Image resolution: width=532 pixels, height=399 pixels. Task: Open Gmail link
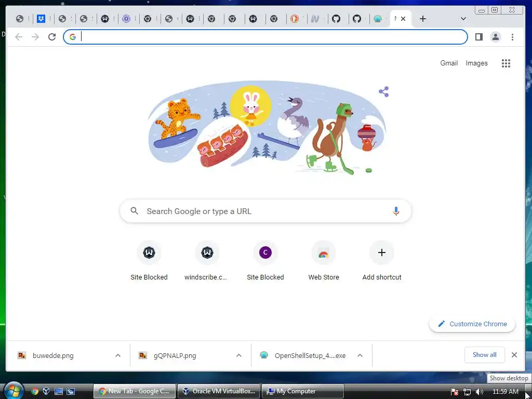pos(449,63)
